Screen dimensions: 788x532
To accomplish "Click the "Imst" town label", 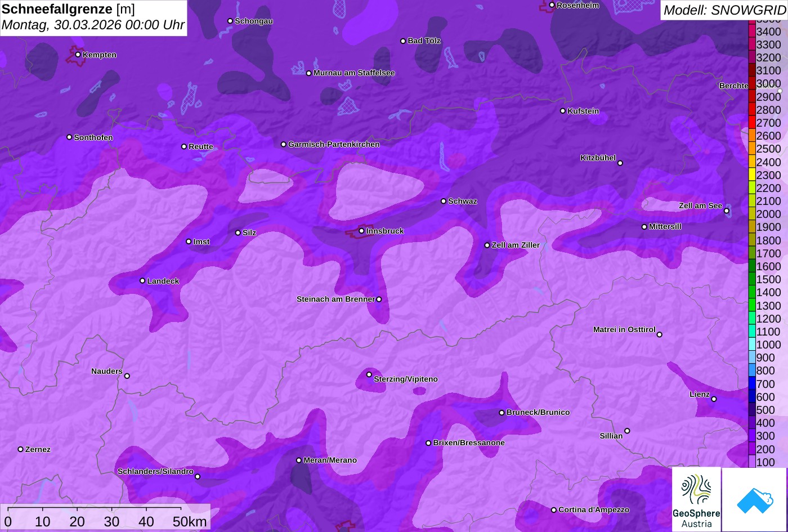I will click(x=202, y=242).
